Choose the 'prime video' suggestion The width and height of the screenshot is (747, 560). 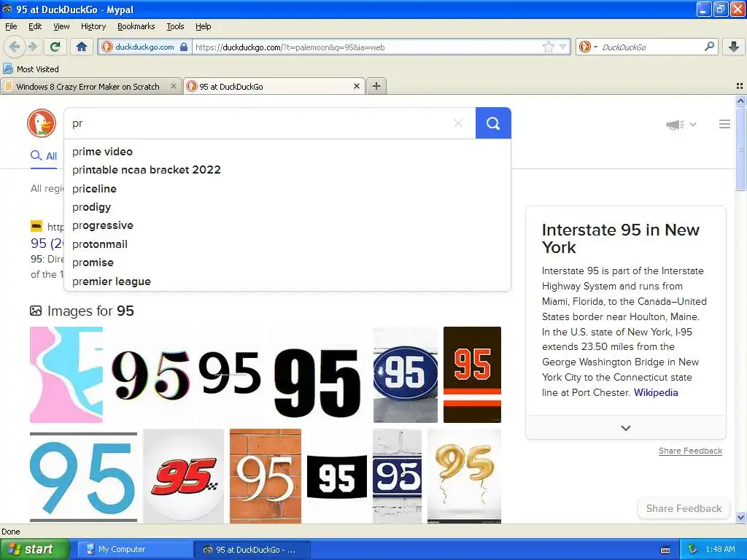pos(287,152)
